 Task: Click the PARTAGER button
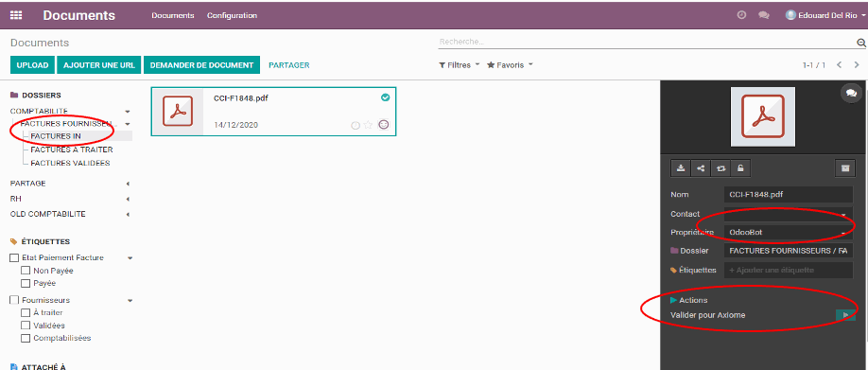(x=289, y=65)
